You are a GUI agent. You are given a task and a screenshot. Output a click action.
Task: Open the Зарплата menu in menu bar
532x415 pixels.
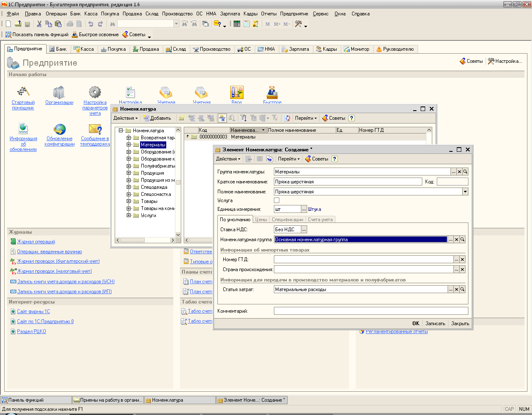[230, 14]
